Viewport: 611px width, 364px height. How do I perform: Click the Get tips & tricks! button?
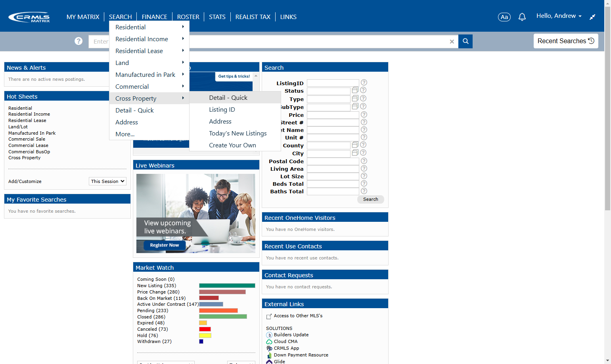234,76
